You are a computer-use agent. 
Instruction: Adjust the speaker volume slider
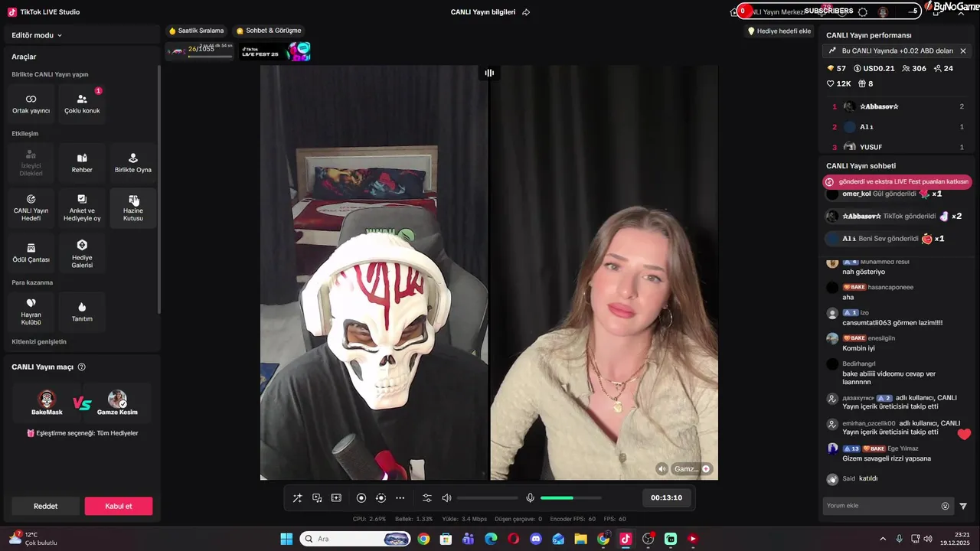[488, 498]
